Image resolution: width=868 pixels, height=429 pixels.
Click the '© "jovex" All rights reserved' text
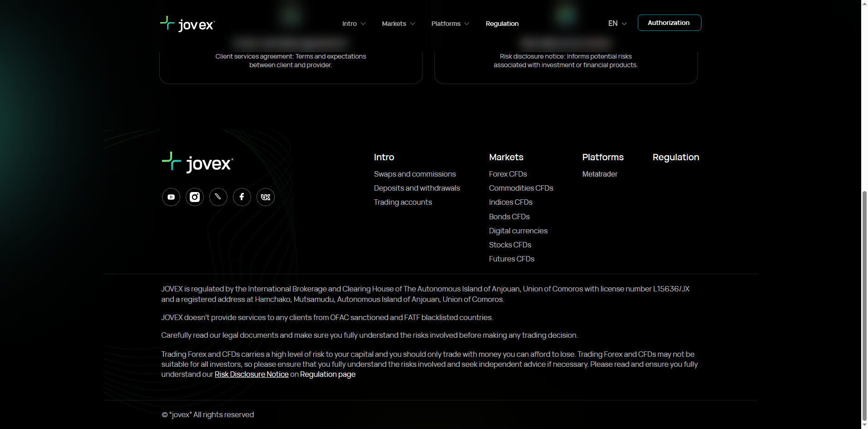[208, 414]
